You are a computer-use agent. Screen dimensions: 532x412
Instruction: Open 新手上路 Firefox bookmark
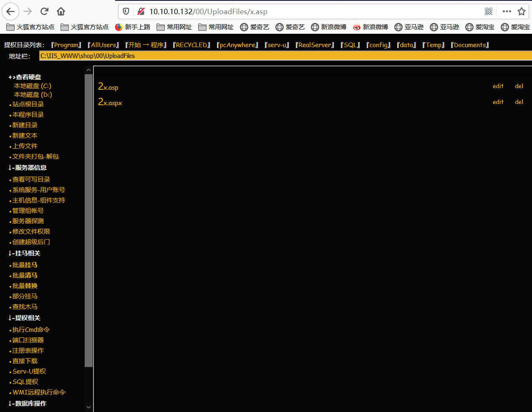tap(132, 27)
